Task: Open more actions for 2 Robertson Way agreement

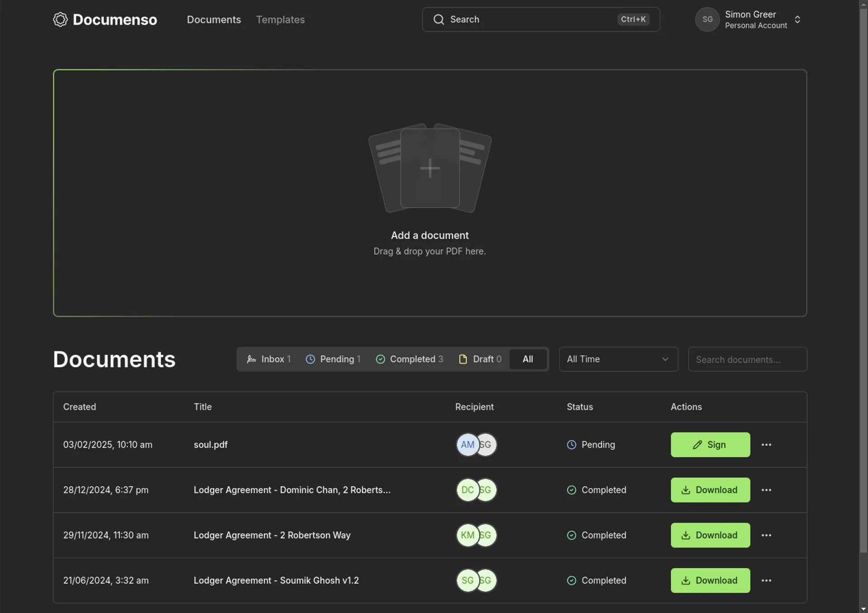Action: pyautogui.click(x=766, y=535)
